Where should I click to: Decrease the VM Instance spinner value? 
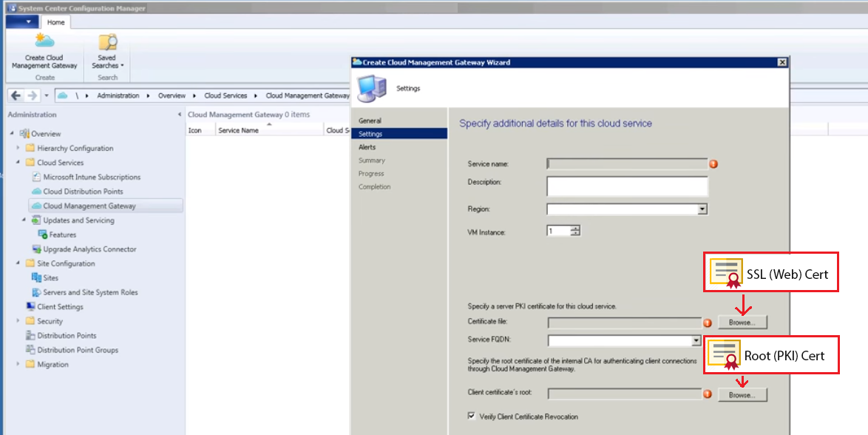click(x=575, y=233)
